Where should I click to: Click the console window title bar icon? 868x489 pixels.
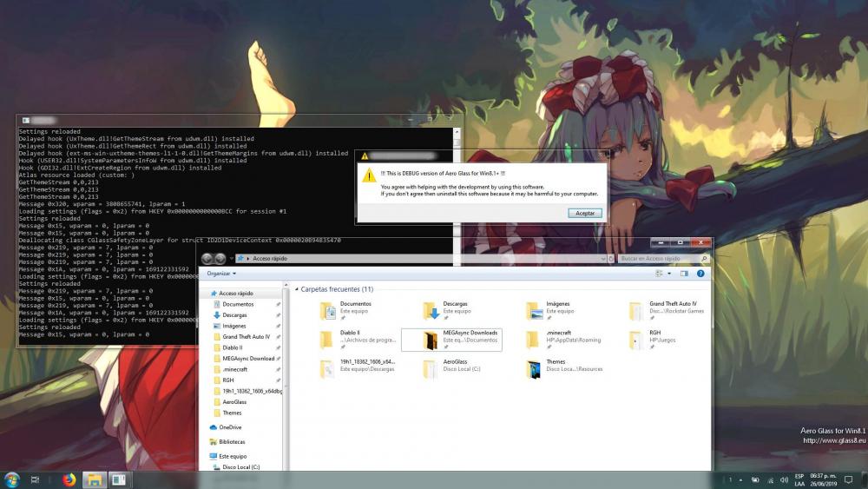25,120
